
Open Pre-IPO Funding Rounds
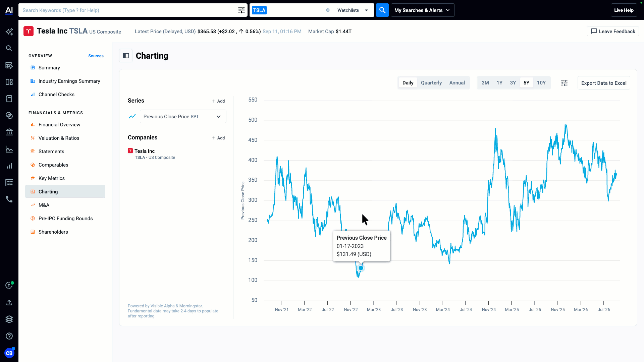tap(65, 219)
